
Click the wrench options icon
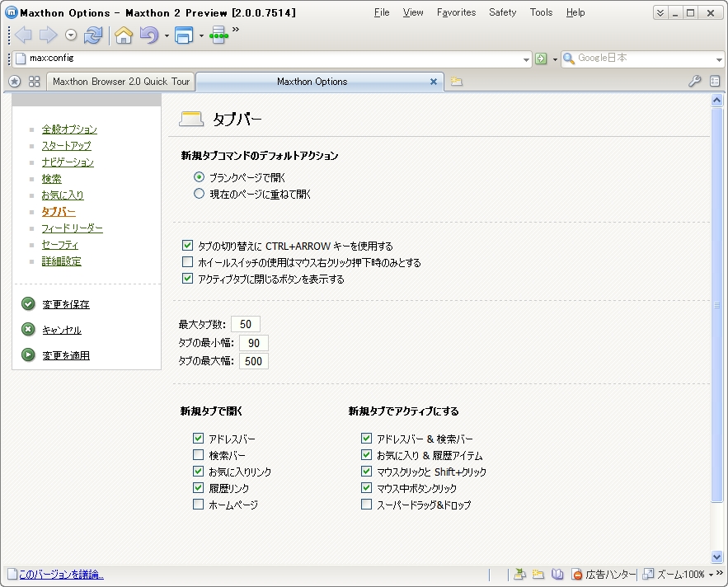coord(694,82)
